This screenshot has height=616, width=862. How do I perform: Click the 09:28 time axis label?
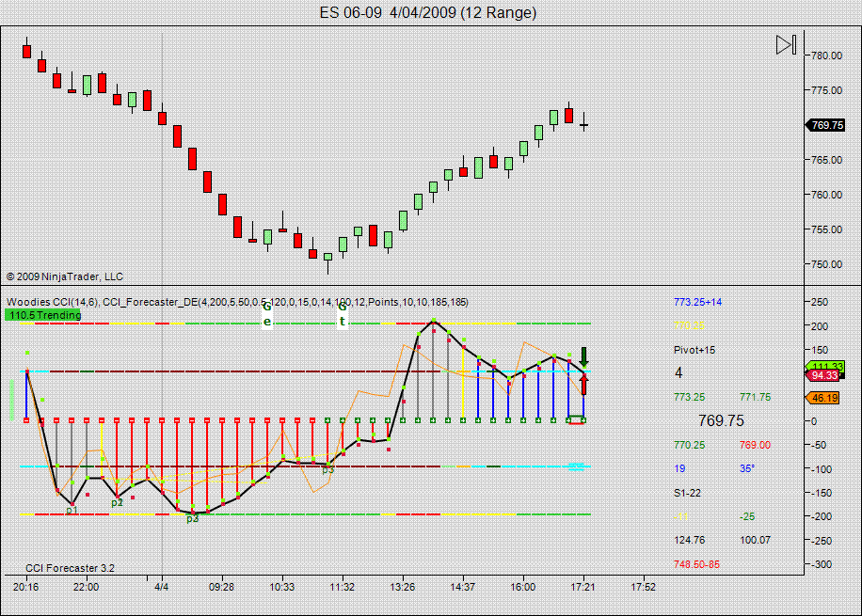pyautogui.click(x=221, y=587)
